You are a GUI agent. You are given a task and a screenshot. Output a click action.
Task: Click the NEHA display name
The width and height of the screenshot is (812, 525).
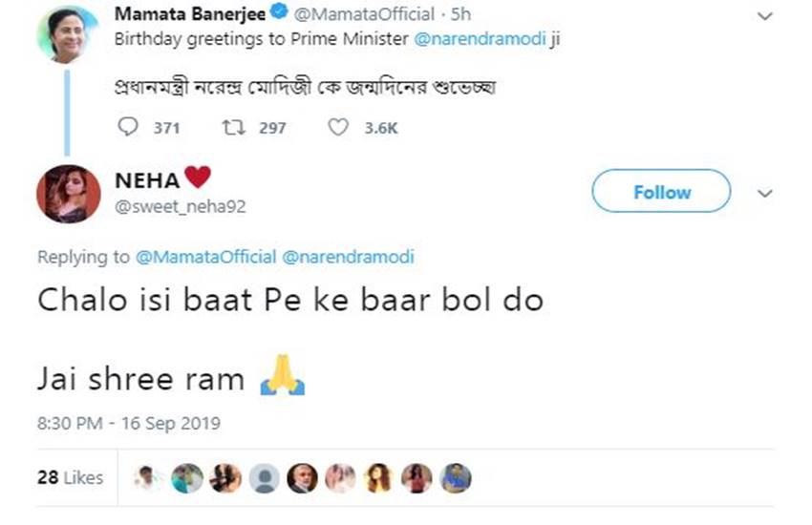[x=146, y=180]
